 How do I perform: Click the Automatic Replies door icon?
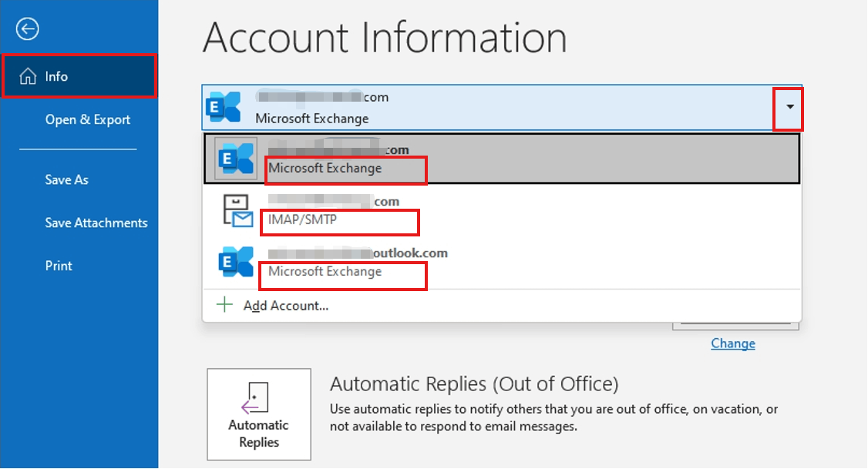pos(255,397)
